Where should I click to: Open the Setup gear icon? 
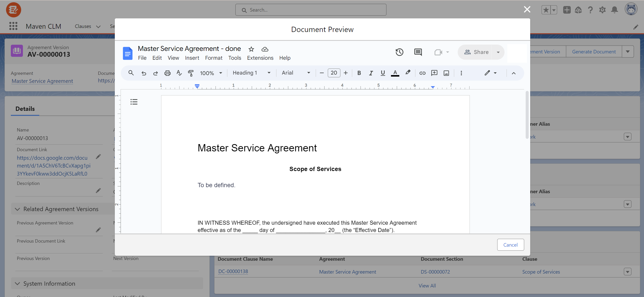[x=602, y=10]
